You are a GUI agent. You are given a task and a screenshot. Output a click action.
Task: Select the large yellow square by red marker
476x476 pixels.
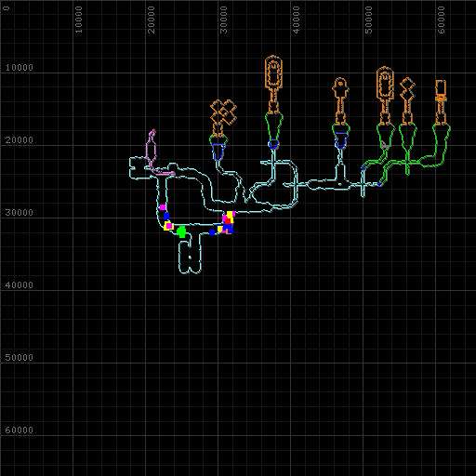(x=230, y=215)
